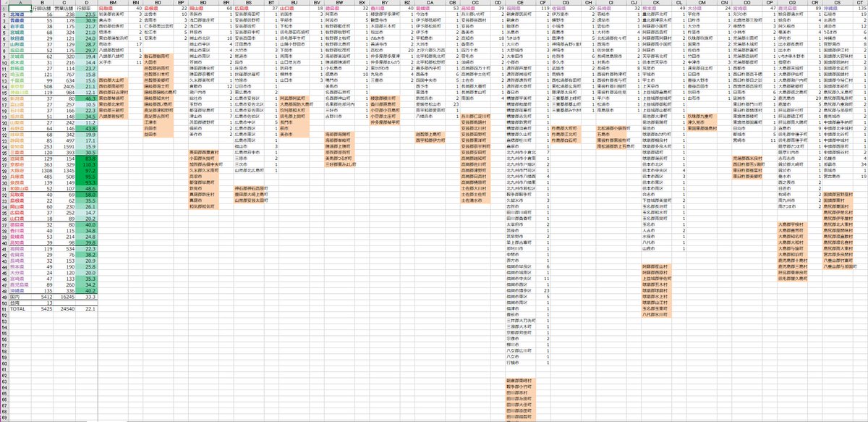Select the 京都府 cell in column A

coord(20,165)
